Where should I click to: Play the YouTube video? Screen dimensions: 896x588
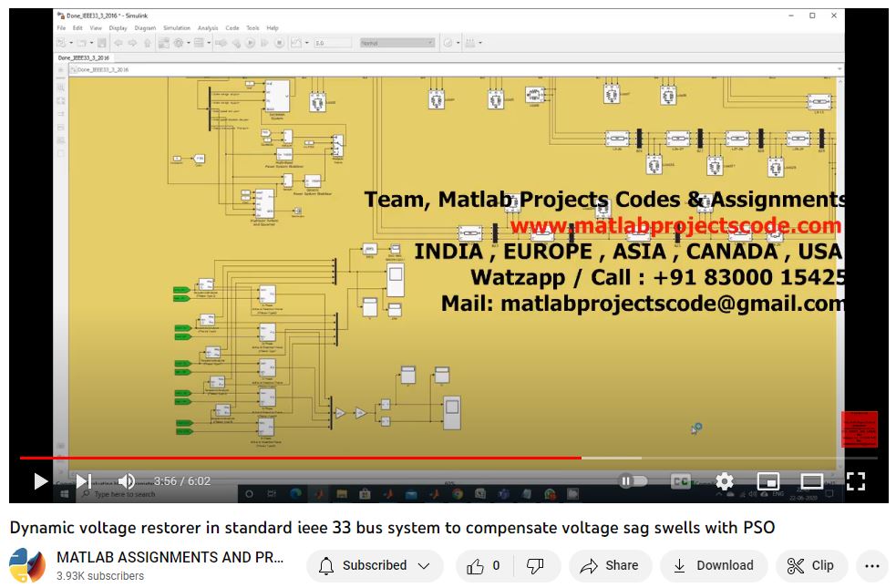(40, 481)
